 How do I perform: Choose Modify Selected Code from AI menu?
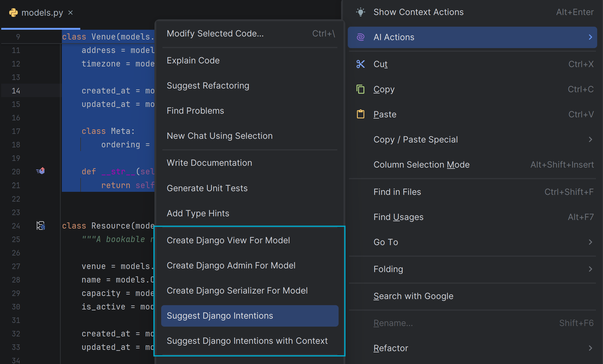pyautogui.click(x=250, y=33)
